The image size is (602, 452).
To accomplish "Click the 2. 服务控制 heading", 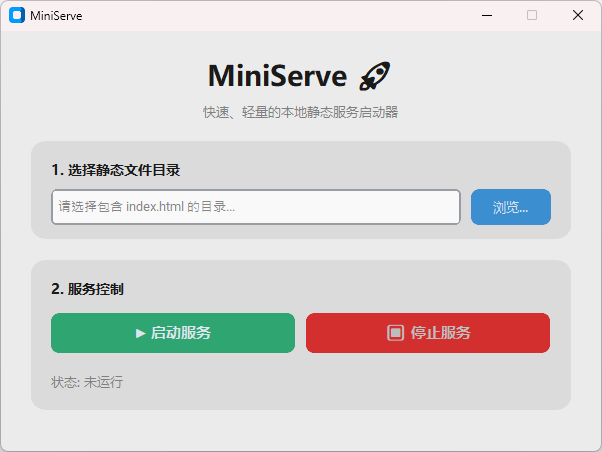I will coord(87,289).
